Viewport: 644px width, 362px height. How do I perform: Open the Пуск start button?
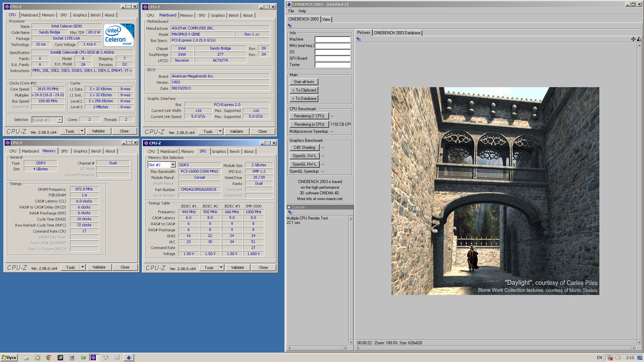[9, 358]
